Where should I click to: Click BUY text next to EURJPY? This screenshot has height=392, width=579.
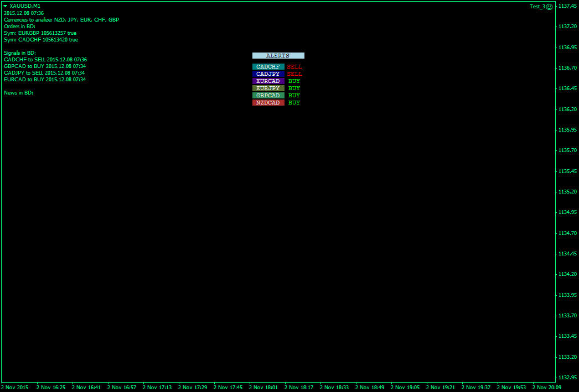[294, 88]
